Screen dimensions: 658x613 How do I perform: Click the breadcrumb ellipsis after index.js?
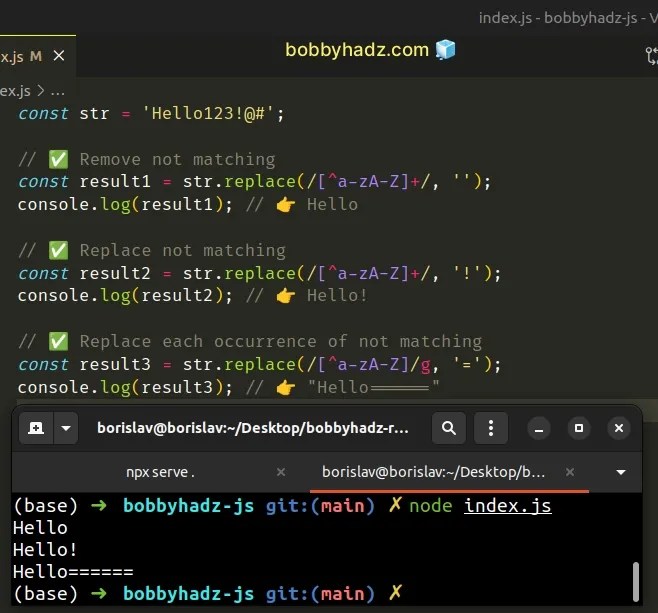click(57, 91)
